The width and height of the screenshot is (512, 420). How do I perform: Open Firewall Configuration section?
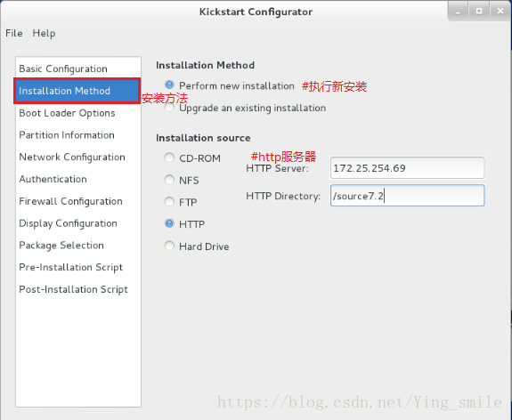pos(78,201)
